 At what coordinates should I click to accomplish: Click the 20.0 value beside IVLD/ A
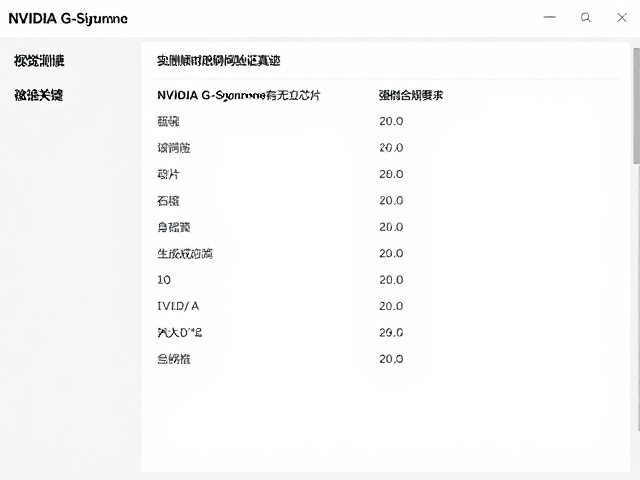click(x=391, y=306)
